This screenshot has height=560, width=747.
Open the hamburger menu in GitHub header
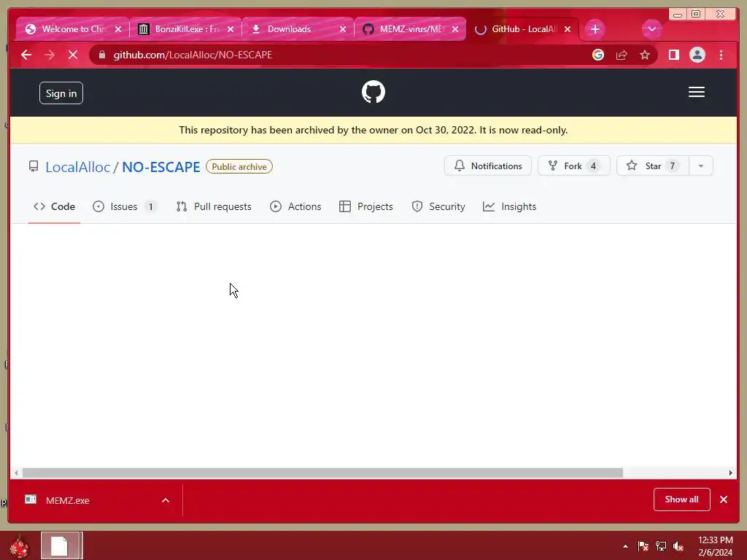point(696,92)
